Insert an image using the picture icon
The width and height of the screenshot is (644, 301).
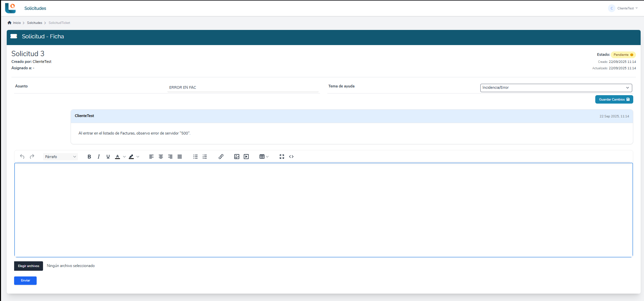pyautogui.click(x=237, y=157)
